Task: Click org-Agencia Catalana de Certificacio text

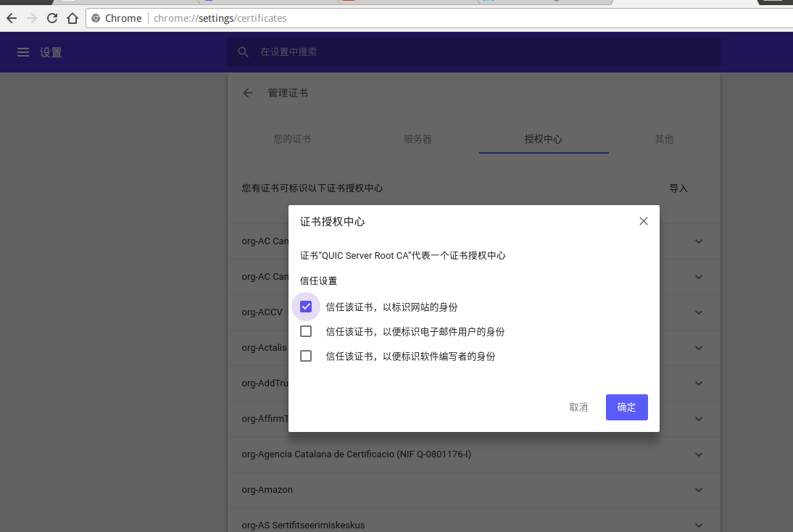Action: (x=357, y=454)
